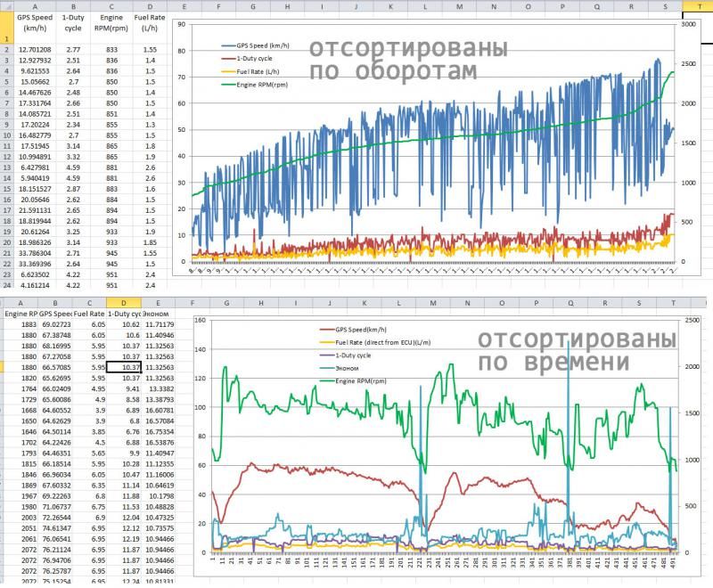Click row 2 header in top sheet
This screenshot has height=588, width=713.
[5, 50]
